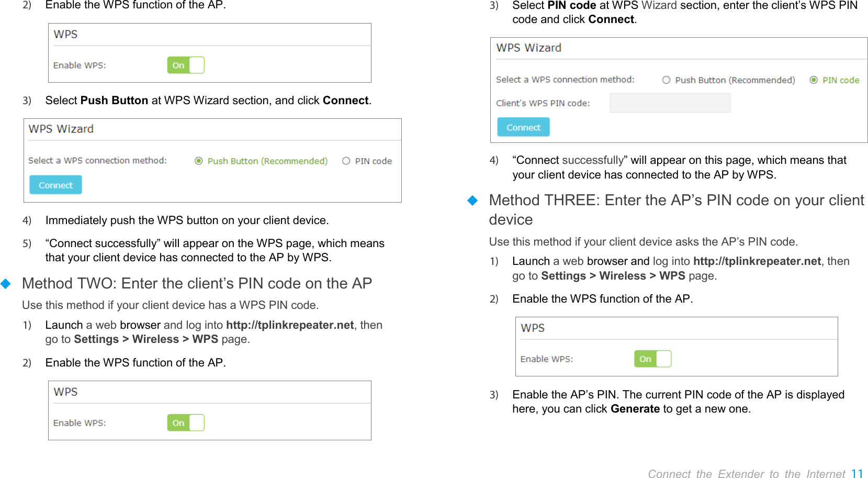Click 'Enable WPS:' label in Method THREE screenshot

(547, 359)
